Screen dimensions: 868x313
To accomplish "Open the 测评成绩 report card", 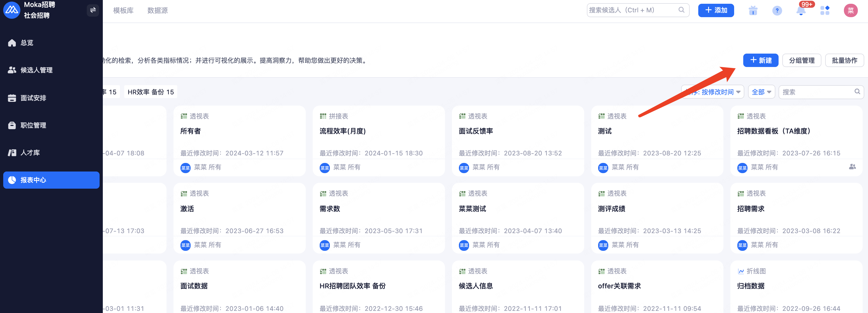I will 657,218.
